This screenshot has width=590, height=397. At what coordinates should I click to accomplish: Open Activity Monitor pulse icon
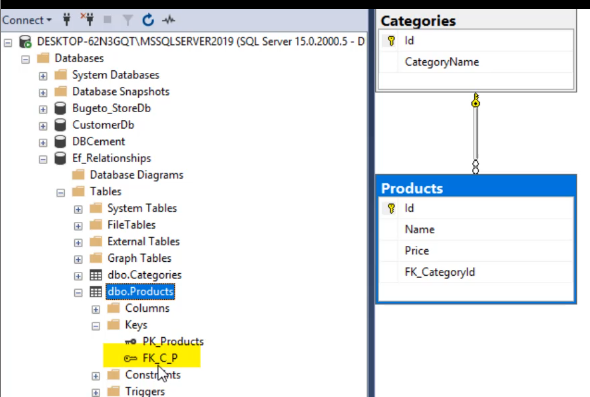point(169,20)
